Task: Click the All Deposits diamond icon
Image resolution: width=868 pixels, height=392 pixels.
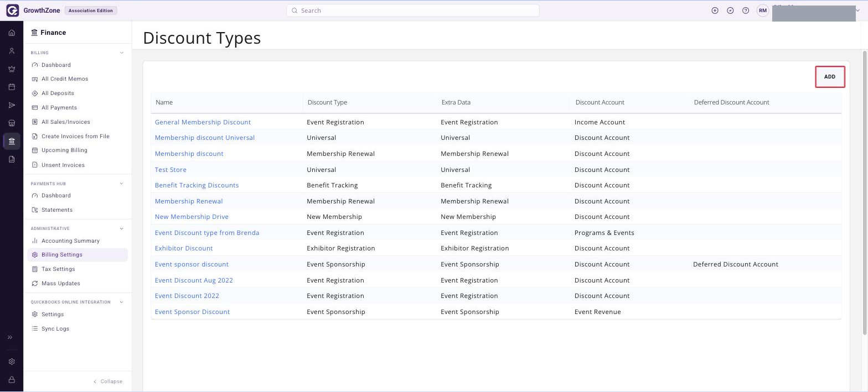Action: 35,93
